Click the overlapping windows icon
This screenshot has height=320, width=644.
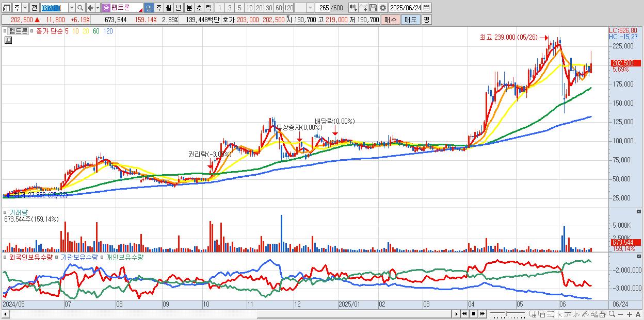point(541,314)
